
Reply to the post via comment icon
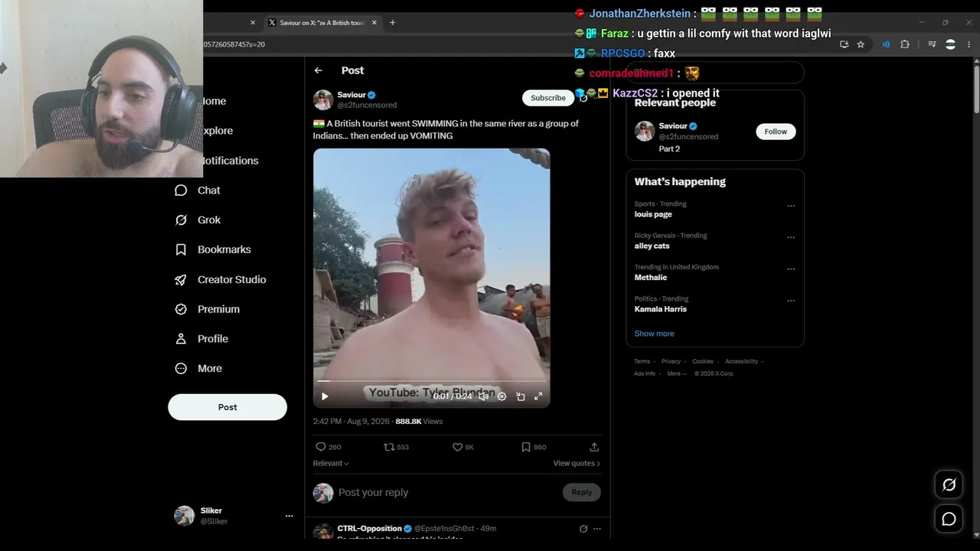(x=321, y=447)
